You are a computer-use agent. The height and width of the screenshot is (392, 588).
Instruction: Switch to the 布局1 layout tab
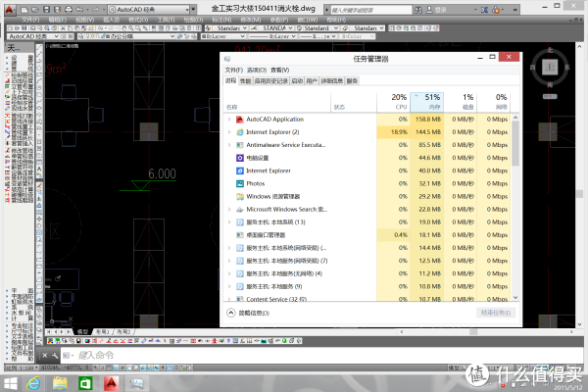point(102,332)
